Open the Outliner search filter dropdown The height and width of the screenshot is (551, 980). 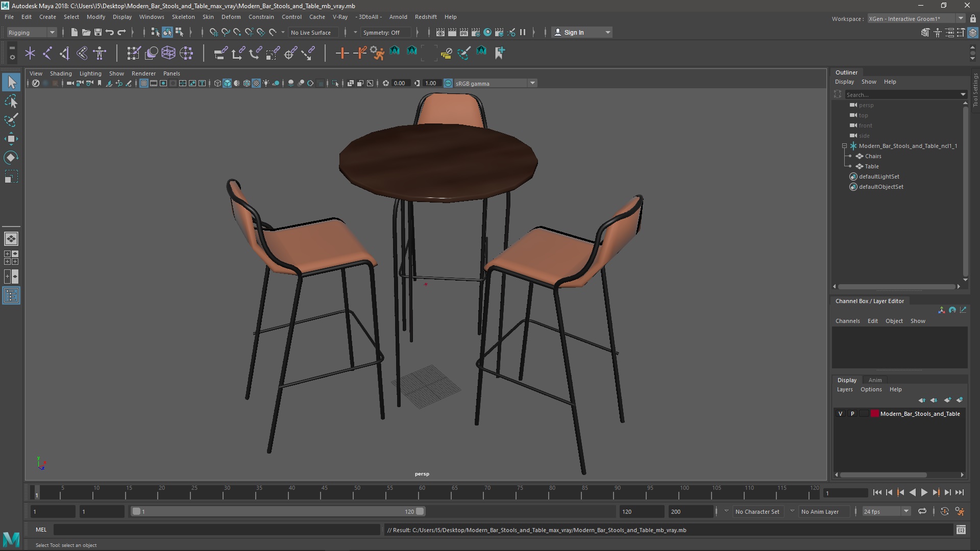(x=963, y=94)
